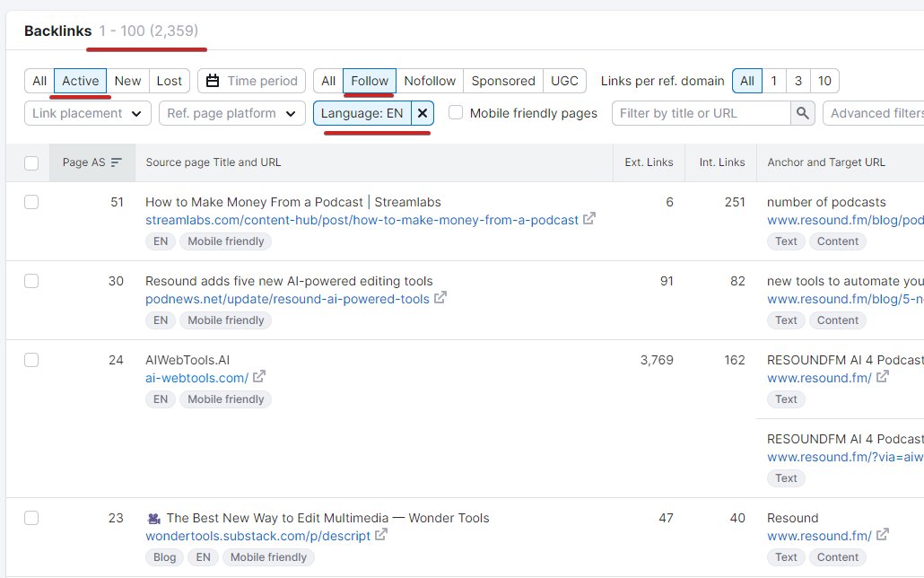The width and height of the screenshot is (924, 578).
Task: Click Content tag on Streamlabs anchor
Action: pyautogui.click(x=837, y=241)
